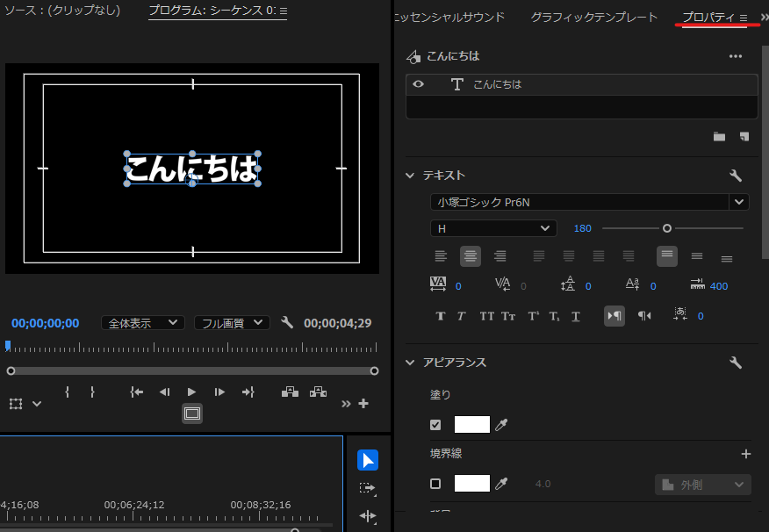This screenshot has height=532, width=769.
Task: Turn on underline text style
Action: pos(576,316)
